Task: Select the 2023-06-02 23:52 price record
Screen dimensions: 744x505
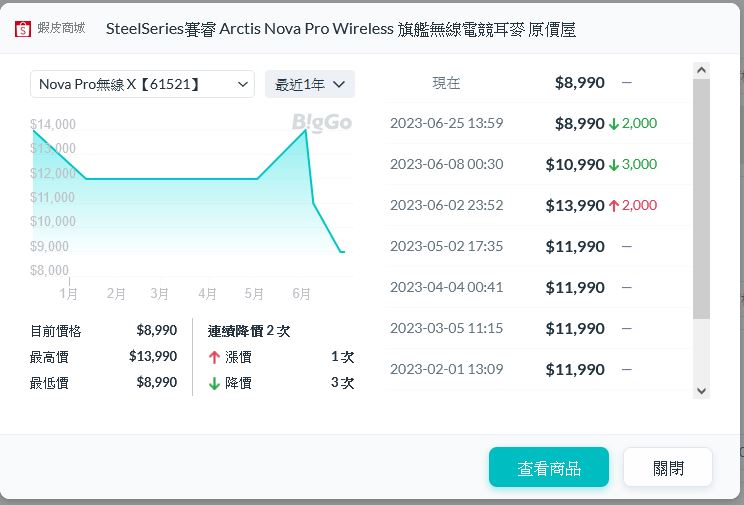Action: [446, 206]
